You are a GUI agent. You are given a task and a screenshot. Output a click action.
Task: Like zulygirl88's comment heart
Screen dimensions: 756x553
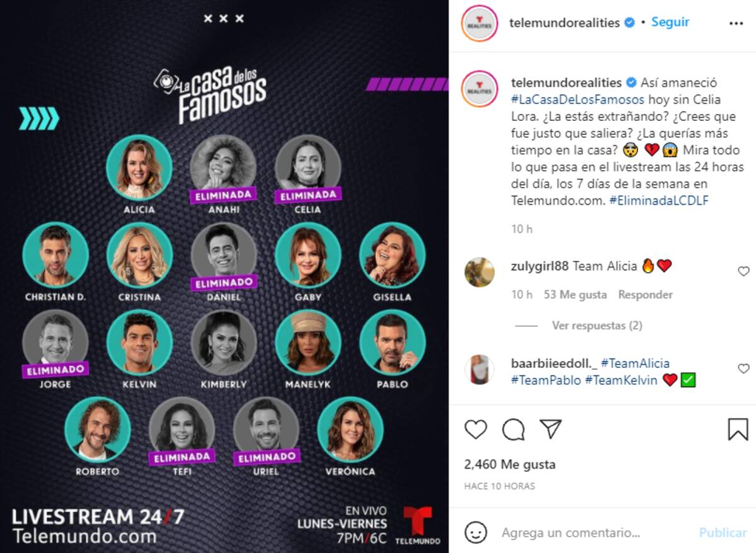click(x=743, y=271)
